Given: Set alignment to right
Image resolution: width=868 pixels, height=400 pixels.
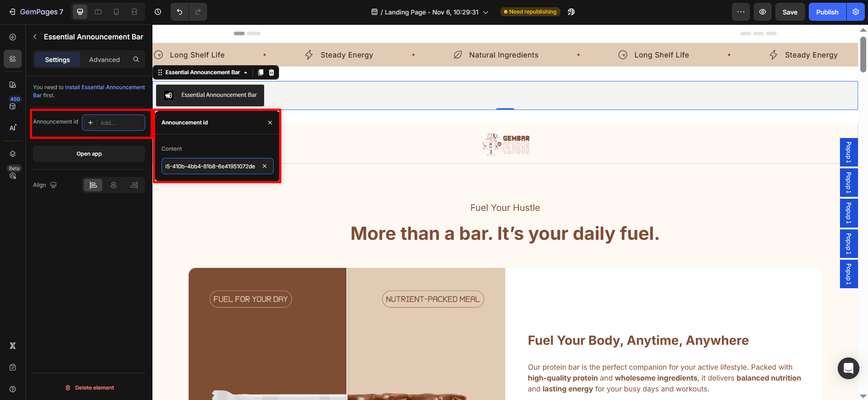Looking at the screenshot, I should pos(134,185).
